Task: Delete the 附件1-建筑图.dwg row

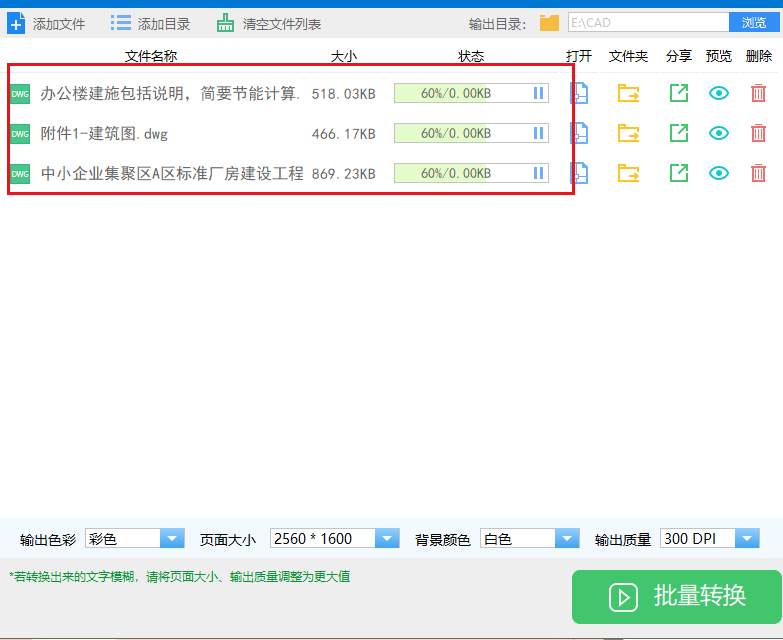Action: pyautogui.click(x=758, y=133)
